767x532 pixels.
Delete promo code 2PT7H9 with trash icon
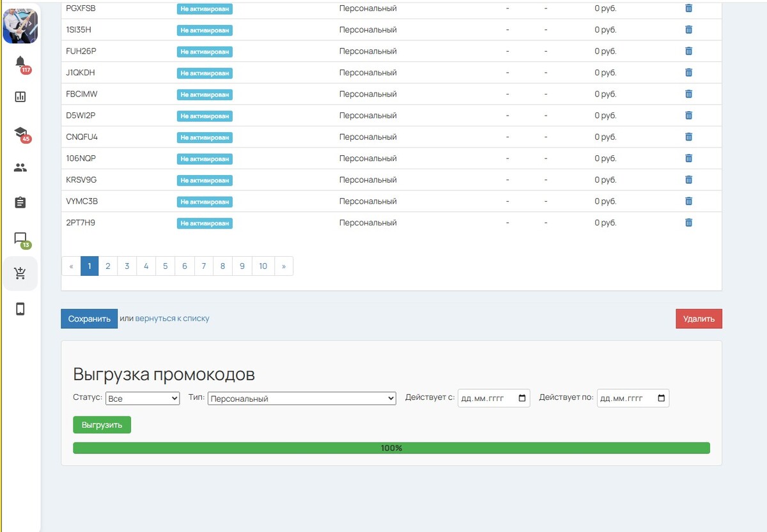point(688,223)
